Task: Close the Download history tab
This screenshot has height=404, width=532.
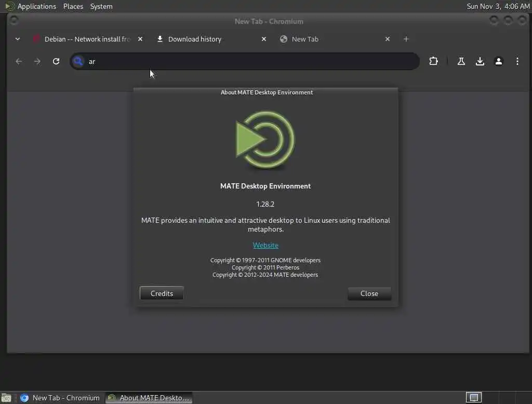Action: point(263,39)
